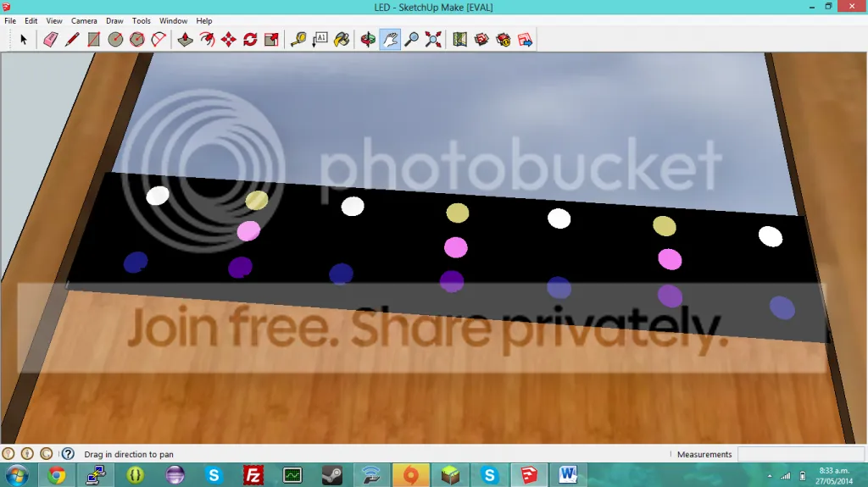Open the Edit menu
This screenshot has height=487, width=868.
point(31,20)
